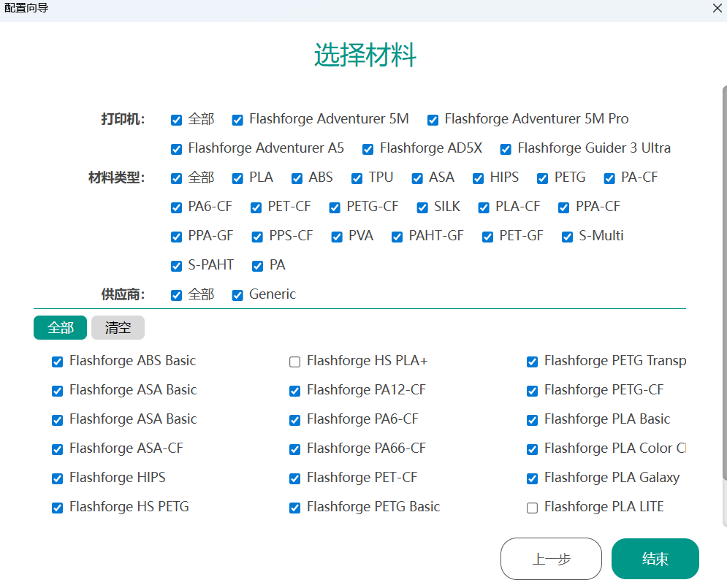Uncheck the PVA material type
The width and height of the screenshot is (727, 588).
pyautogui.click(x=337, y=237)
